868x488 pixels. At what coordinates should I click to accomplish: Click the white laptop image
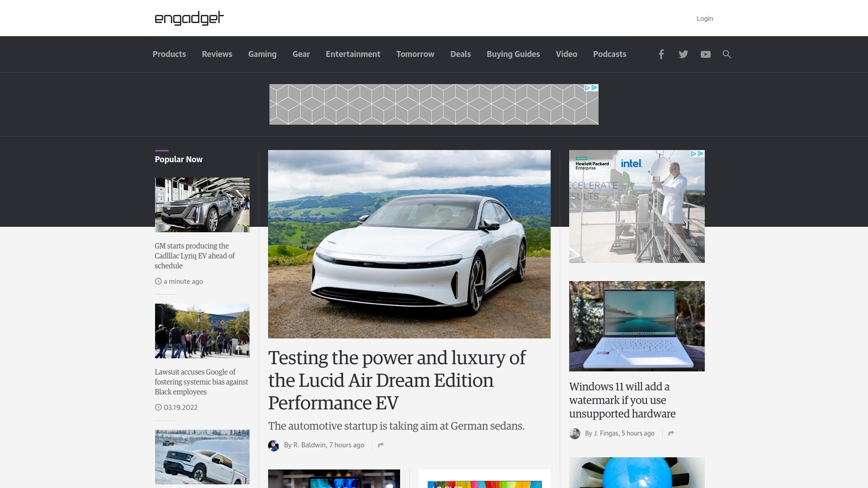pyautogui.click(x=637, y=326)
